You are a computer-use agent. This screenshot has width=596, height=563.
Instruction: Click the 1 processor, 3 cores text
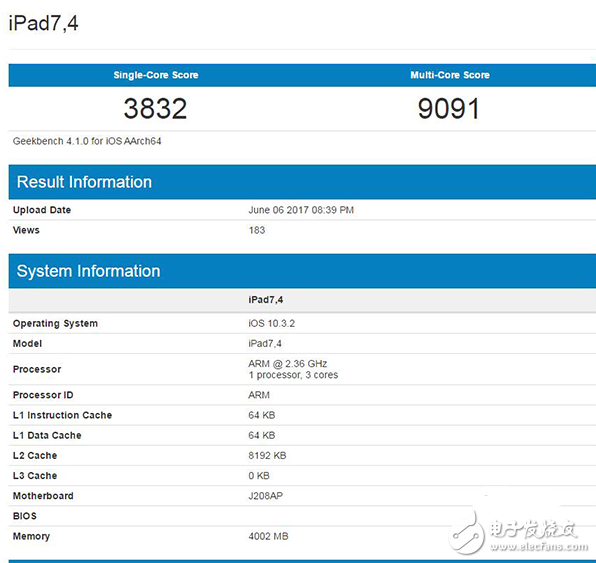pos(293,375)
